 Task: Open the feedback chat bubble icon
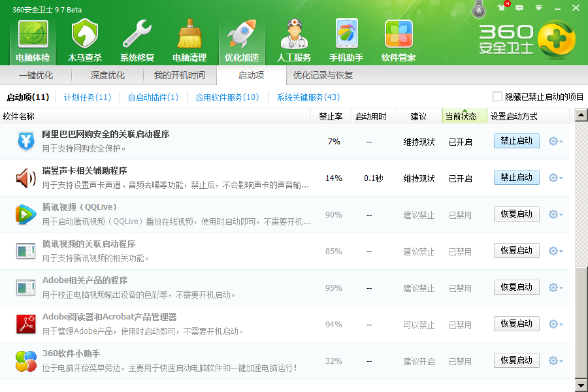click(x=519, y=8)
